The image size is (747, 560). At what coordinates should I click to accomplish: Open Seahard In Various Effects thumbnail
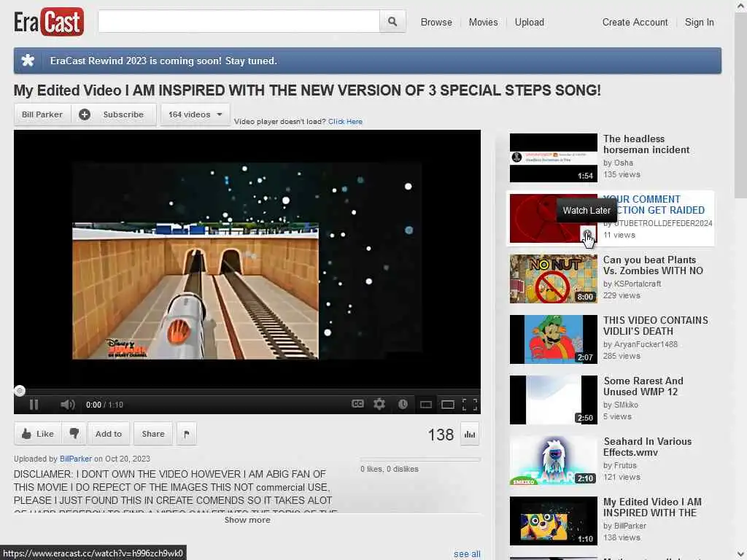coord(553,460)
